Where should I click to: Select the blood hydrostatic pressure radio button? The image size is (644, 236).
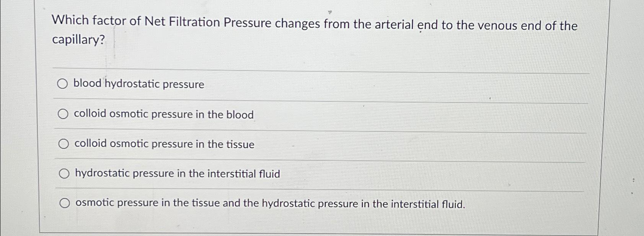64,84
